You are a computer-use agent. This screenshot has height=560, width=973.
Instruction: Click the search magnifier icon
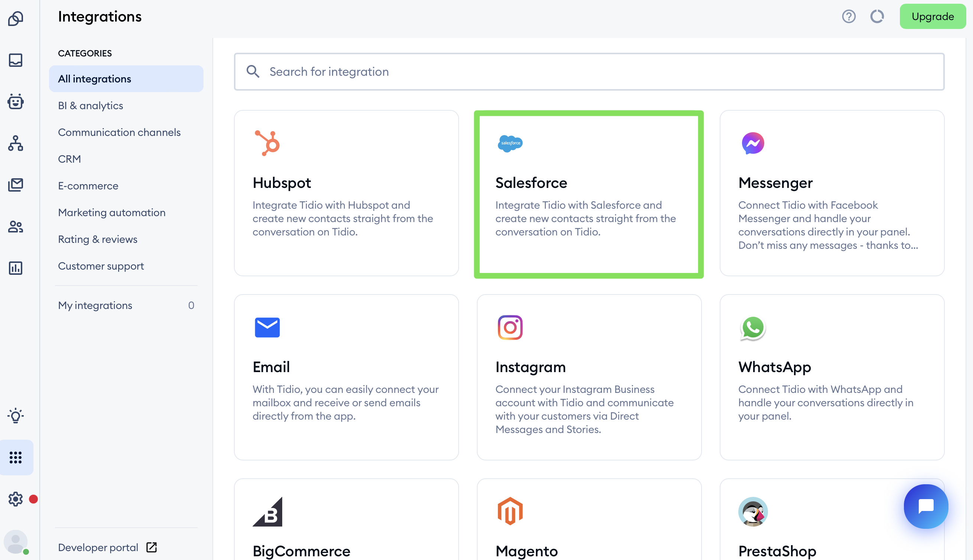click(253, 72)
